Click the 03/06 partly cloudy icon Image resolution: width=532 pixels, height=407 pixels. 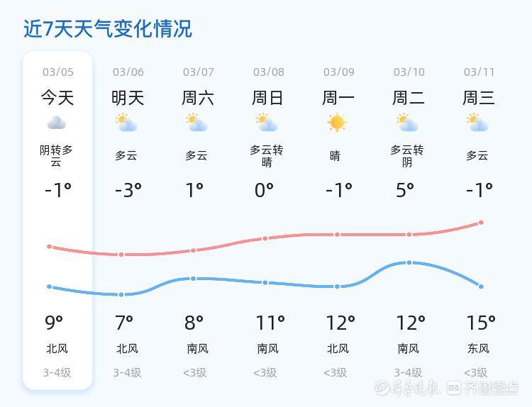click(x=126, y=123)
